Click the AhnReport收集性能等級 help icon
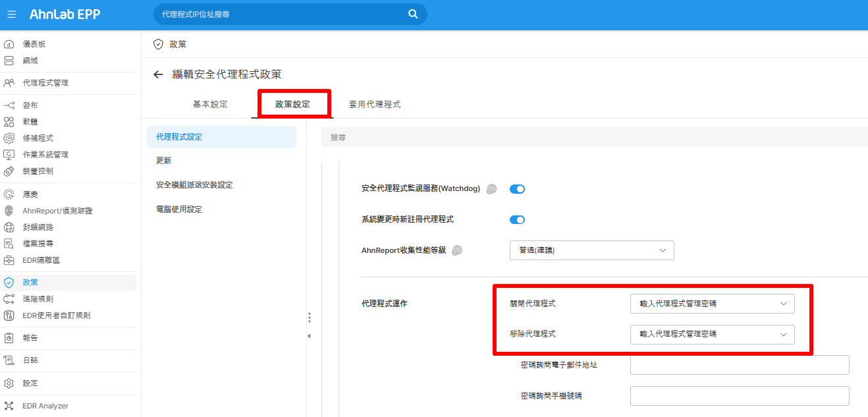This screenshot has height=417, width=868. click(x=457, y=250)
